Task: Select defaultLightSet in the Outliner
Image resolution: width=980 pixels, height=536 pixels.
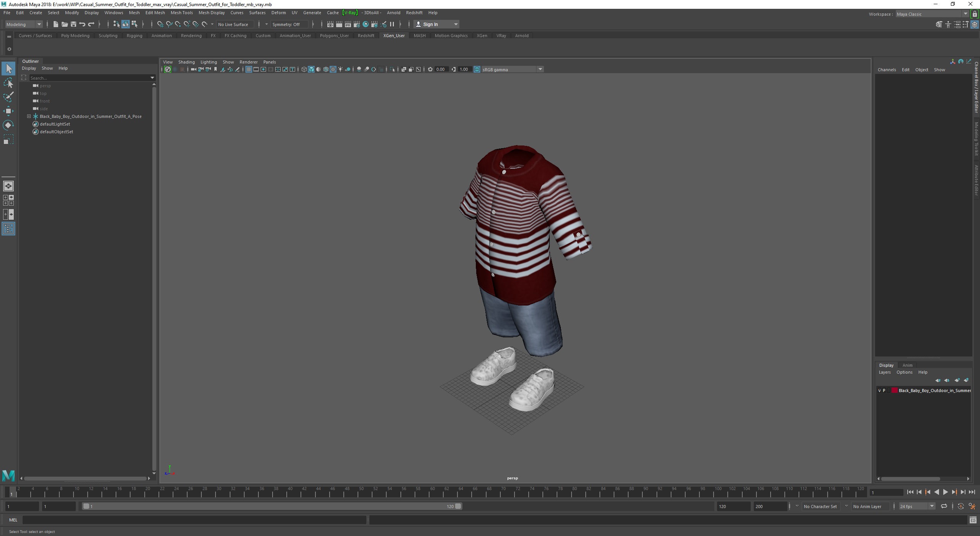Action: point(55,124)
